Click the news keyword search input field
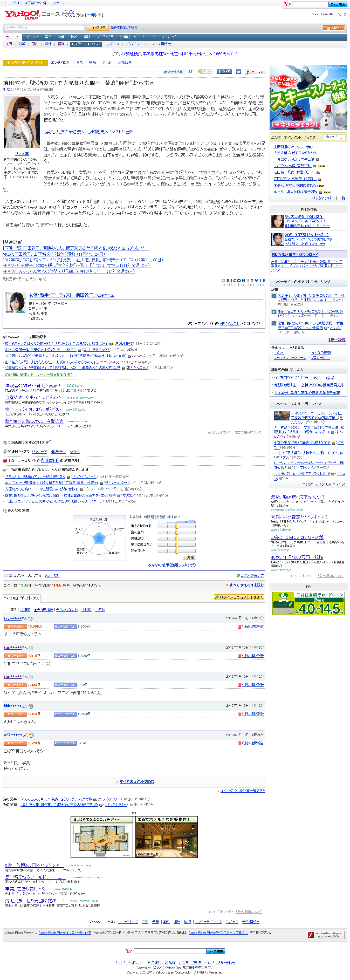This screenshot has width=350, height=980. click(45, 28)
